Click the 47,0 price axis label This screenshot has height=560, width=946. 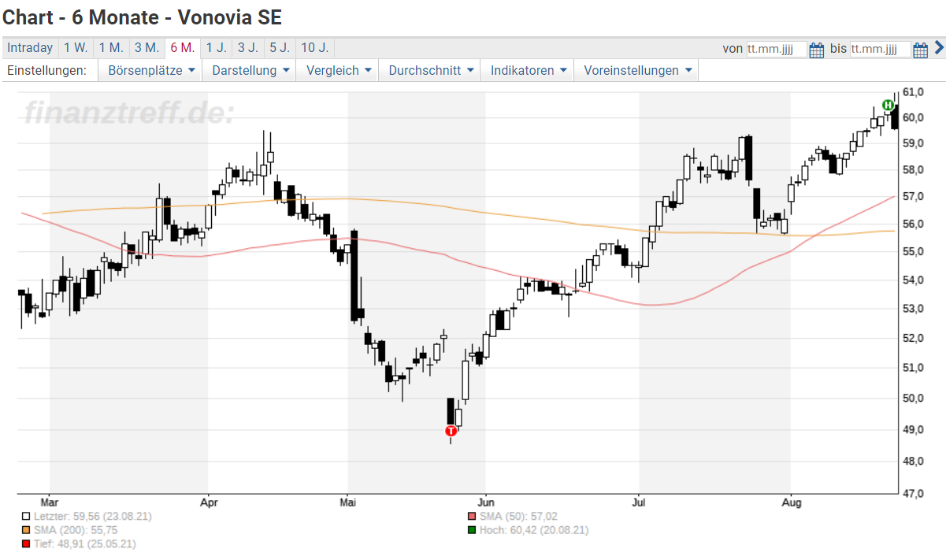coord(914,494)
